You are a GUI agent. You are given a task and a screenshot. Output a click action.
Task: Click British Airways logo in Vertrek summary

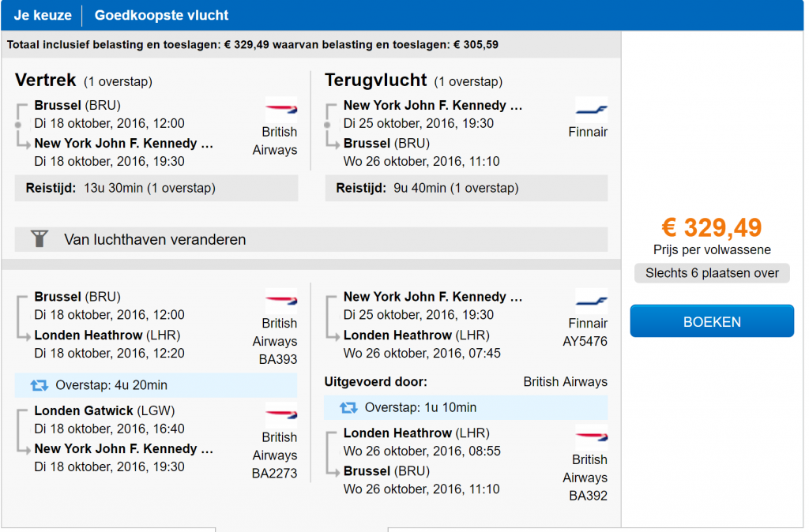[x=281, y=109]
